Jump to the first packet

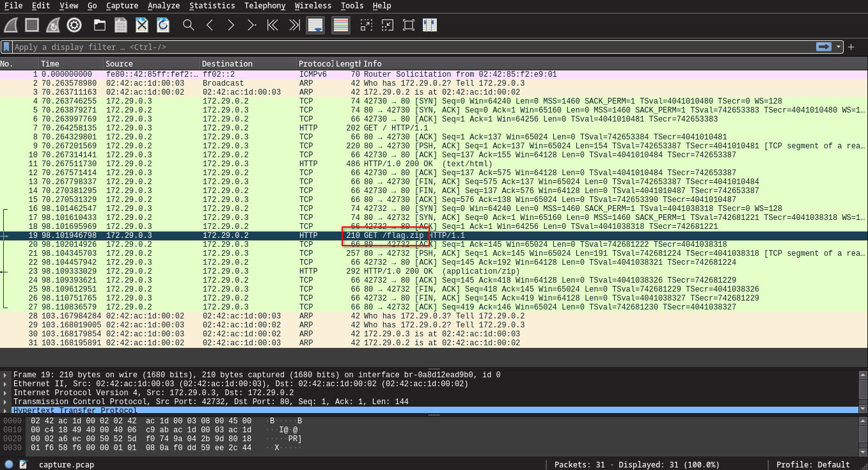pyautogui.click(x=272, y=25)
